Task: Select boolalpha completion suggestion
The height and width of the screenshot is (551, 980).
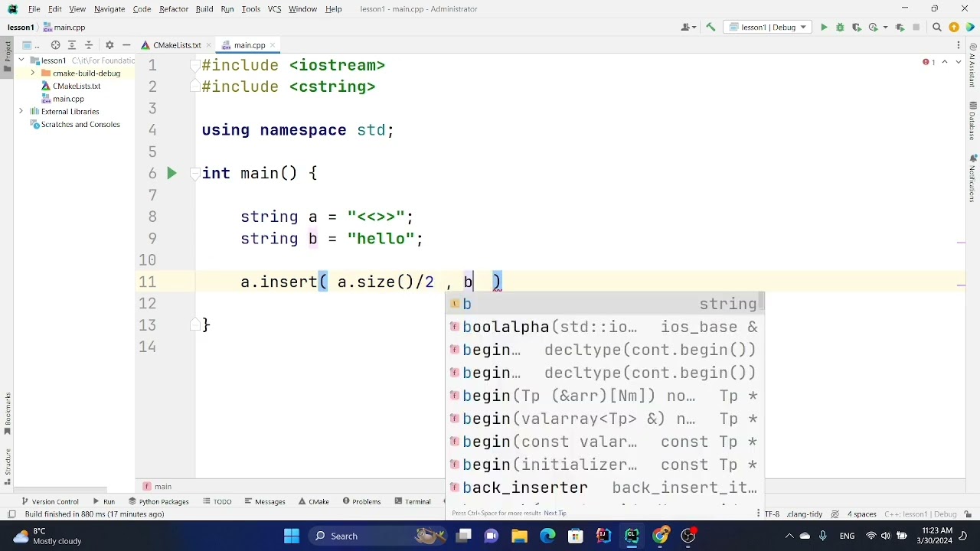Action: (x=605, y=328)
